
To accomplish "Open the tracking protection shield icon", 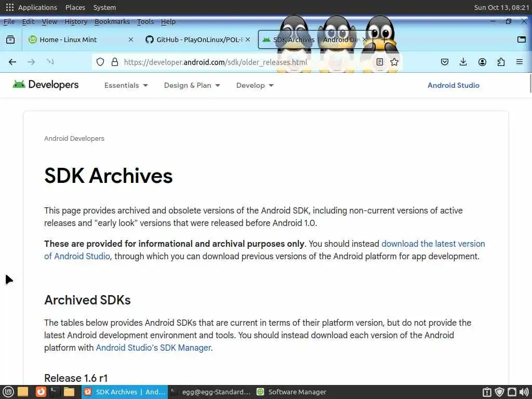I will click(x=100, y=62).
